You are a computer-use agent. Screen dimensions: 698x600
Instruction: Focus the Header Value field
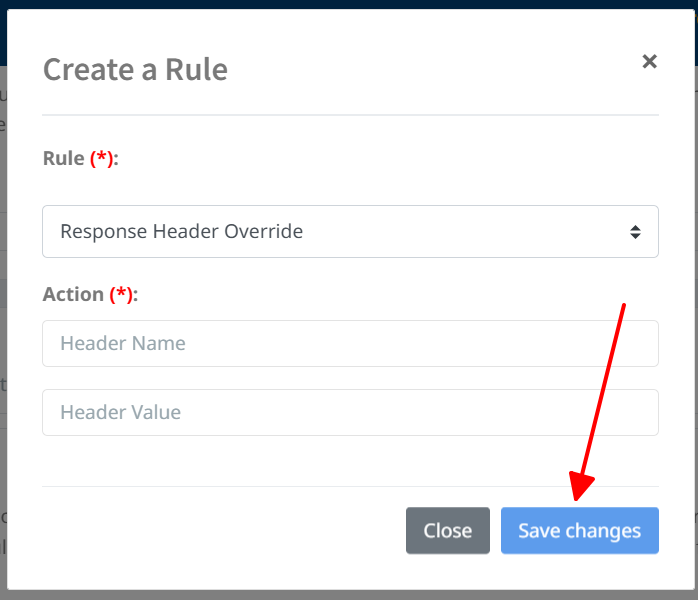350,412
